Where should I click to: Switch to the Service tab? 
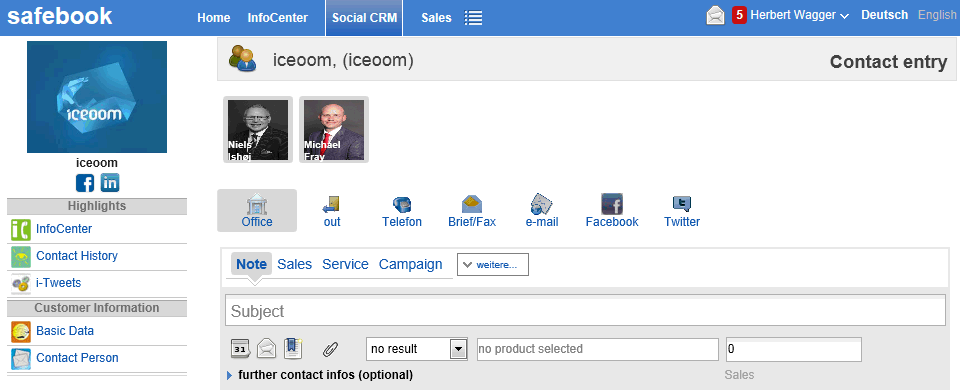point(345,264)
